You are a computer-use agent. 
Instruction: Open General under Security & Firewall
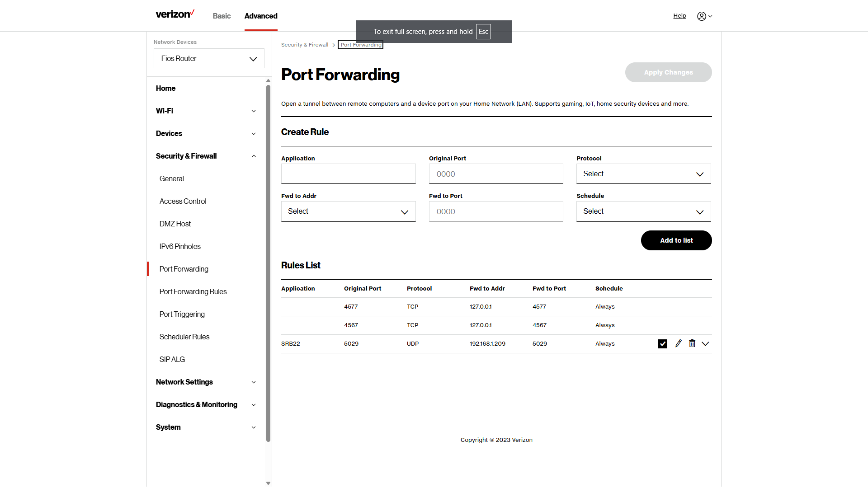click(x=171, y=178)
